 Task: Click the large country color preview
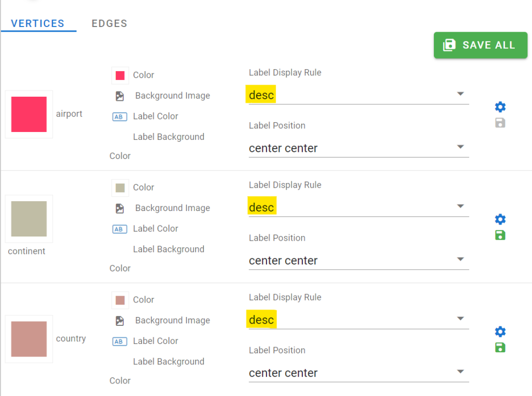click(29, 339)
